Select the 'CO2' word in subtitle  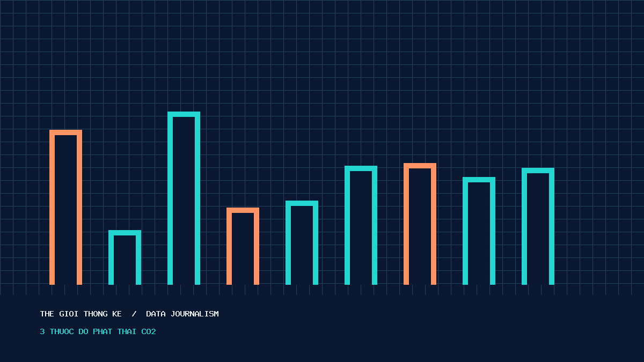[149, 332]
